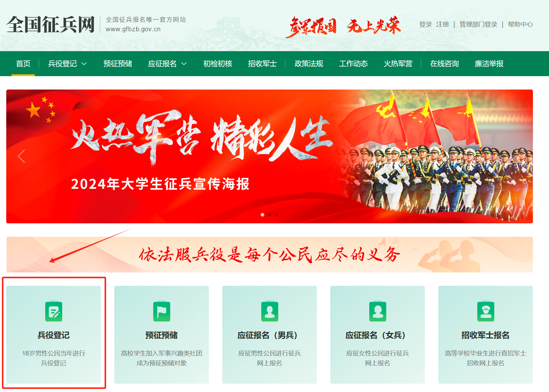Click the 招收军士报名 soldier icon

[x=486, y=311]
